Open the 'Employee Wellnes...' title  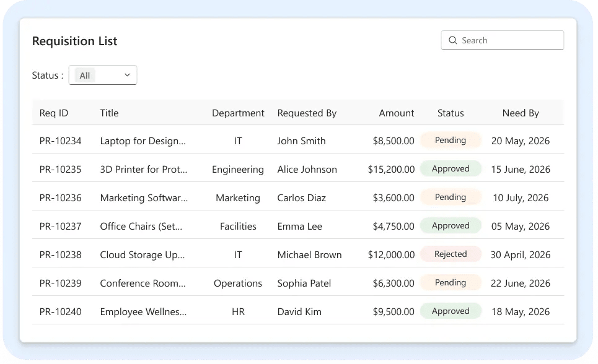(143, 312)
